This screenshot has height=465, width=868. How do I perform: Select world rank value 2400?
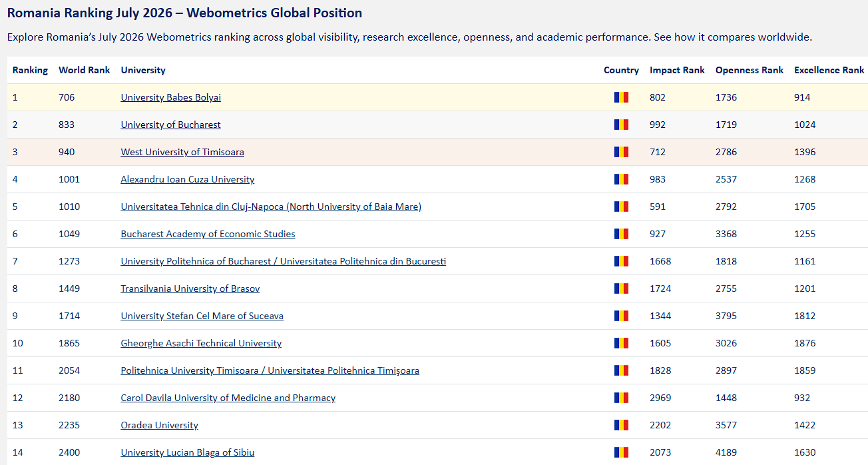69,452
